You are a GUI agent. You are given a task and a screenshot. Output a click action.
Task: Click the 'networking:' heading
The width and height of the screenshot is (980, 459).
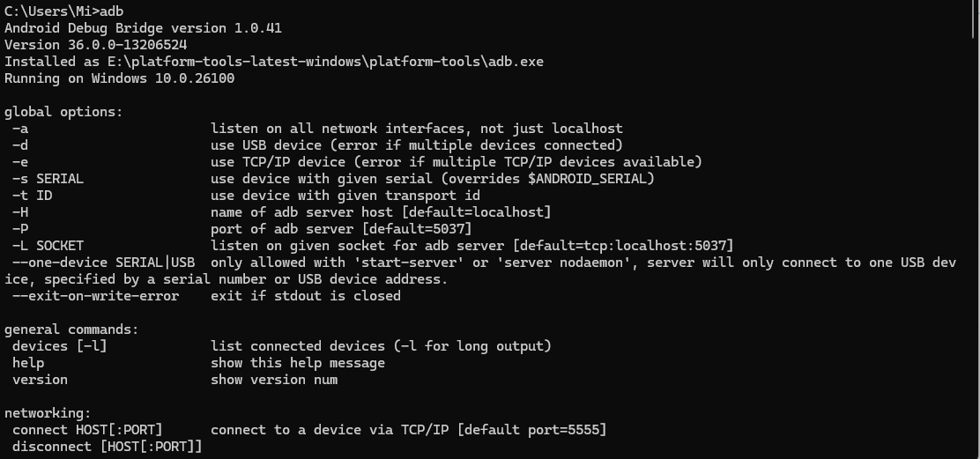tap(48, 413)
